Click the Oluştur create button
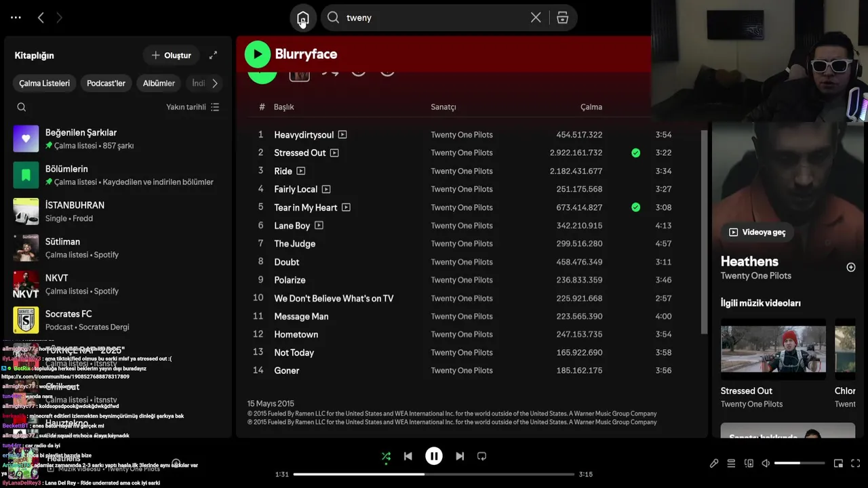 pyautogui.click(x=172, y=55)
